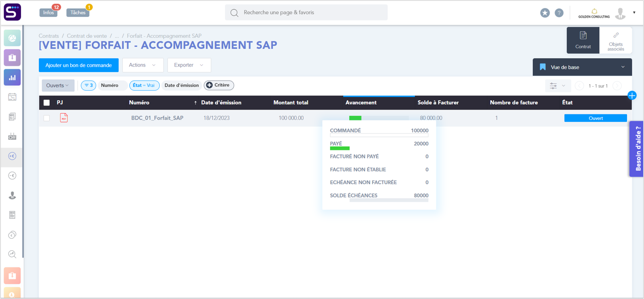
Task: Expand the Actions dropdown
Action: (143, 65)
